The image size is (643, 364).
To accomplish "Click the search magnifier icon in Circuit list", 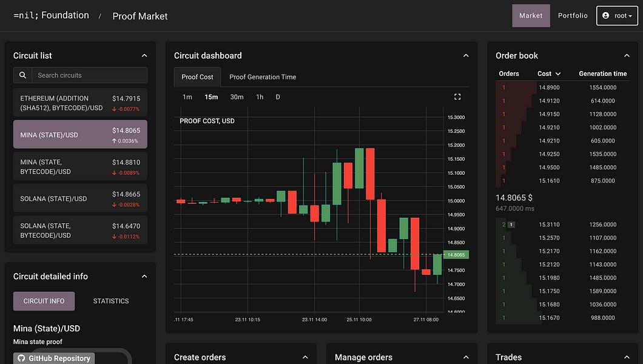I will (x=22, y=75).
